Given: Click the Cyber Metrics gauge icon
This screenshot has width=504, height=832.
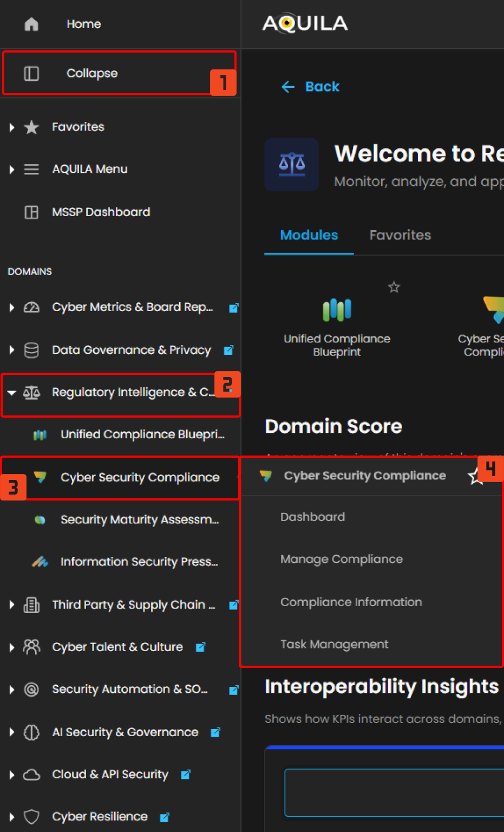Looking at the screenshot, I should (x=31, y=307).
